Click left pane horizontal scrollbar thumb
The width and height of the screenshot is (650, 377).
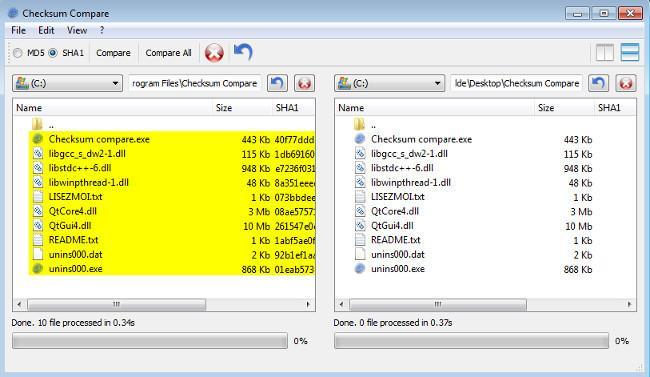coord(116,304)
